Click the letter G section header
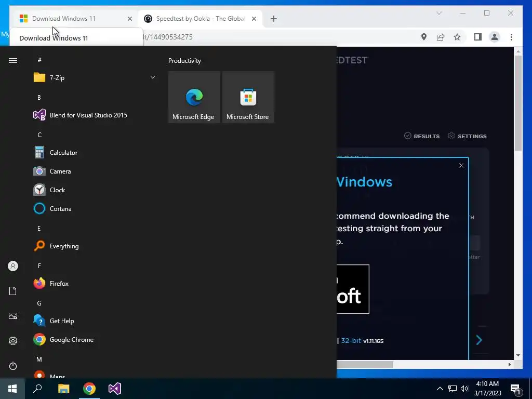Viewport: 532px width, 399px height. click(x=39, y=303)
